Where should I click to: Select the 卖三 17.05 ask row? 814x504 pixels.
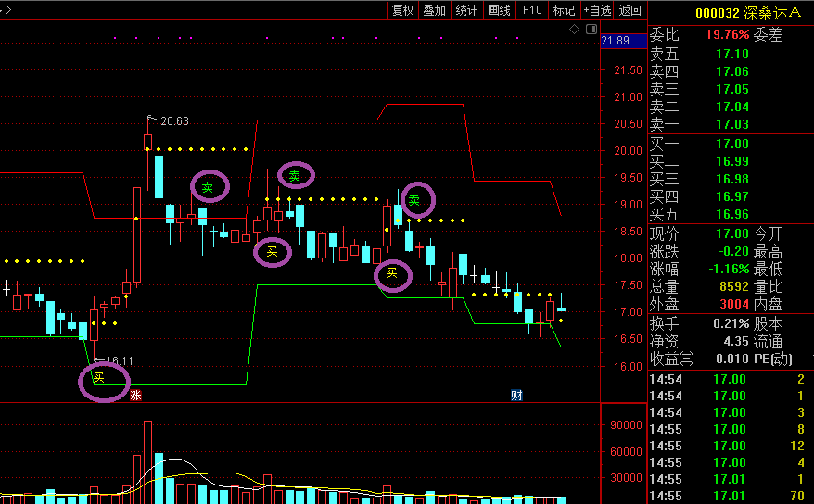click(x=699, y=89)
